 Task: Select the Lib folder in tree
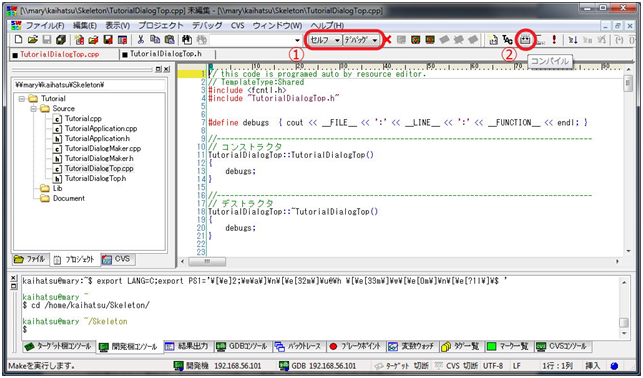tap(57, 189)
